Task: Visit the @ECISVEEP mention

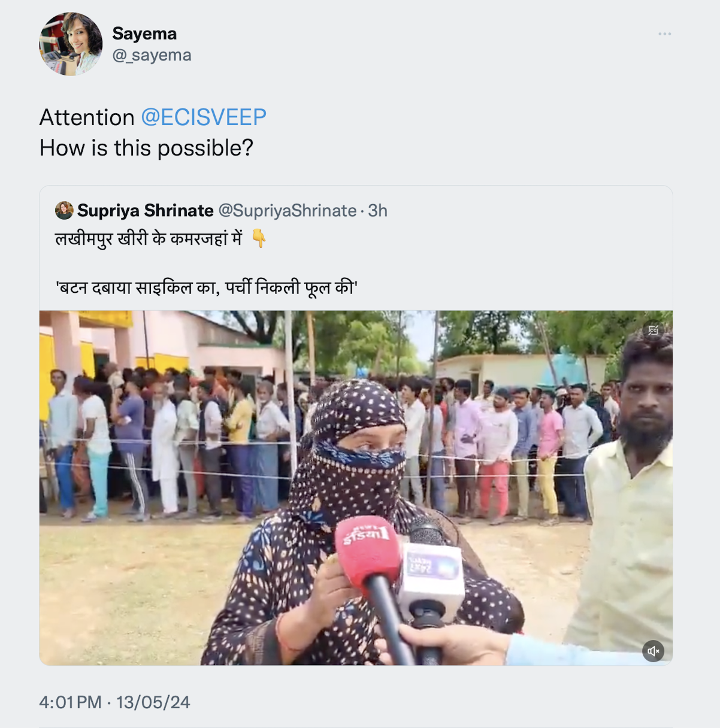Action: (x=204, y=117)
